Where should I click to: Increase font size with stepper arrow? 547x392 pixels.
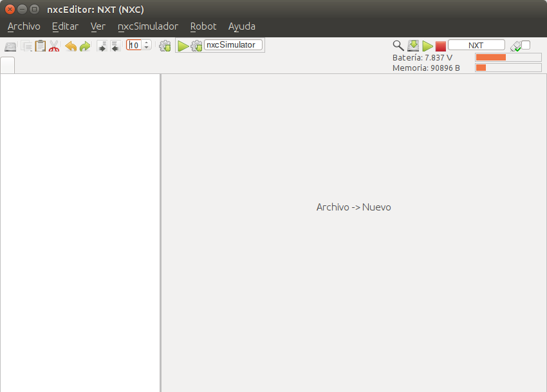pyautogui.click(x=147, y=43)
